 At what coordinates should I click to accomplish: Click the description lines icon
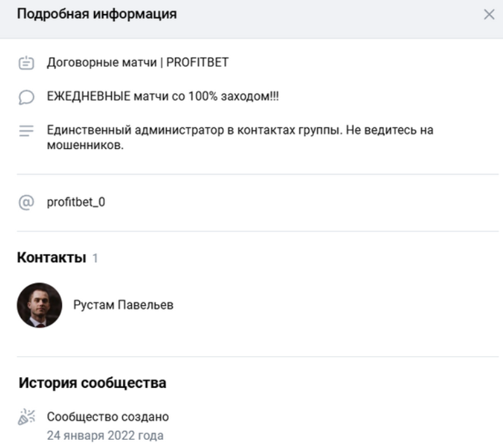[25, 132]
